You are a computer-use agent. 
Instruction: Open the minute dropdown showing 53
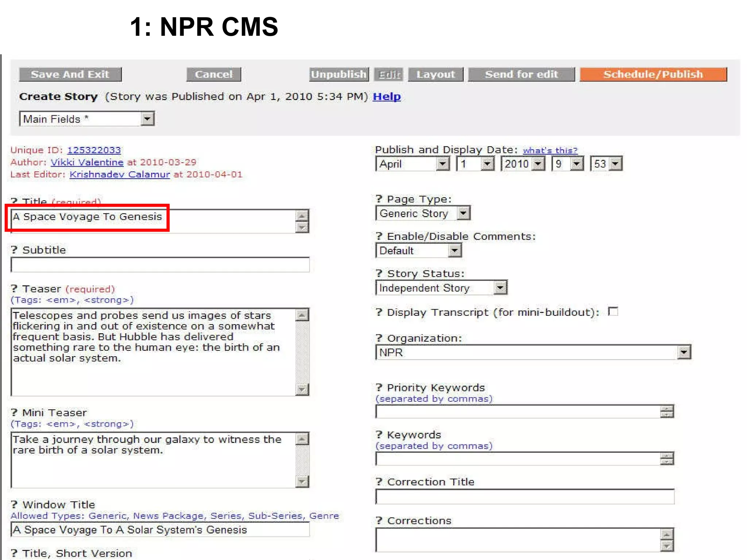coord(606,164)
